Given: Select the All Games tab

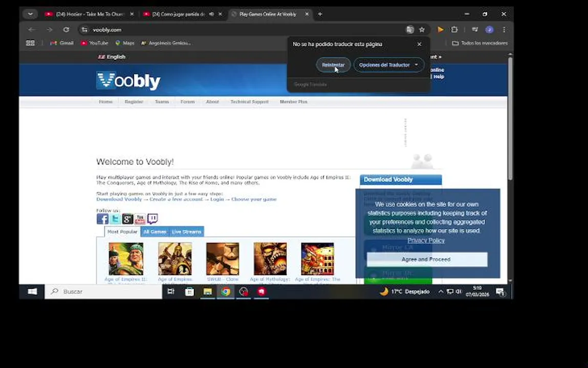Looking at the screenshot, I should [x=155, y=232].
